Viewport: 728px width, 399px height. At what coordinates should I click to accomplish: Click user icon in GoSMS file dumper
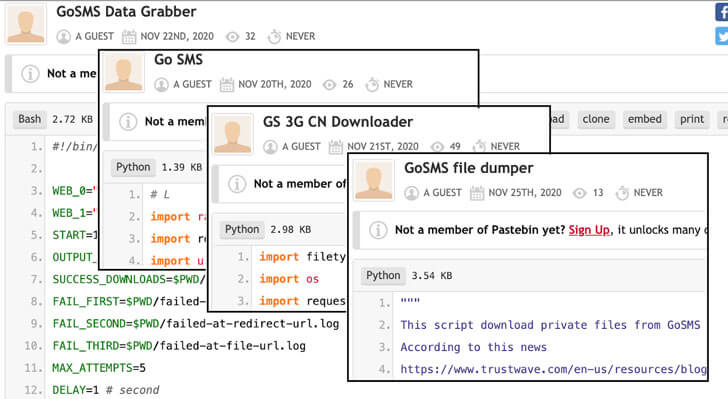[411, 193]
